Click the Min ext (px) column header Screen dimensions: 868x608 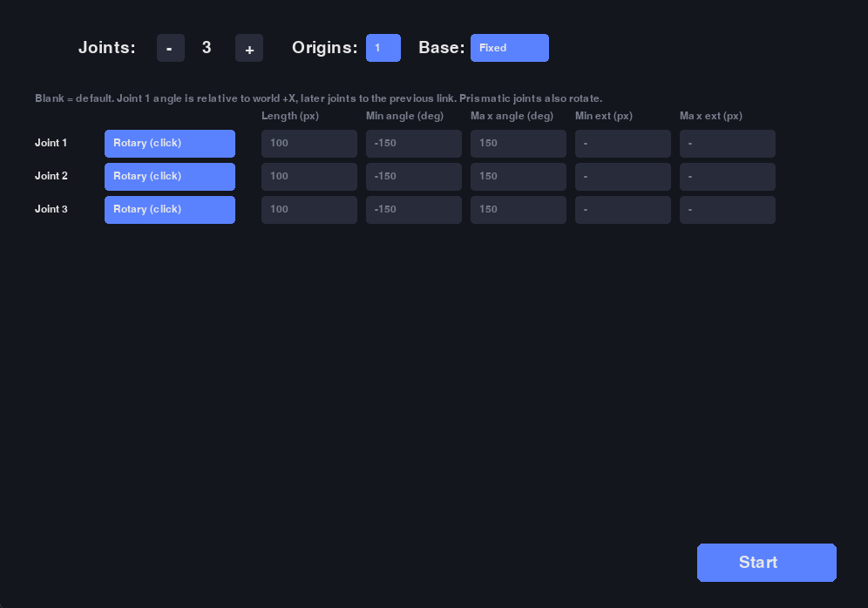[603, 116]
